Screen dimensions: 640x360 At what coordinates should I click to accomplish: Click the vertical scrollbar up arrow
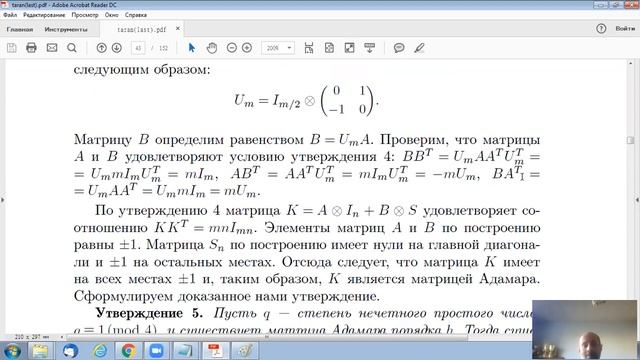pos(630,64)
